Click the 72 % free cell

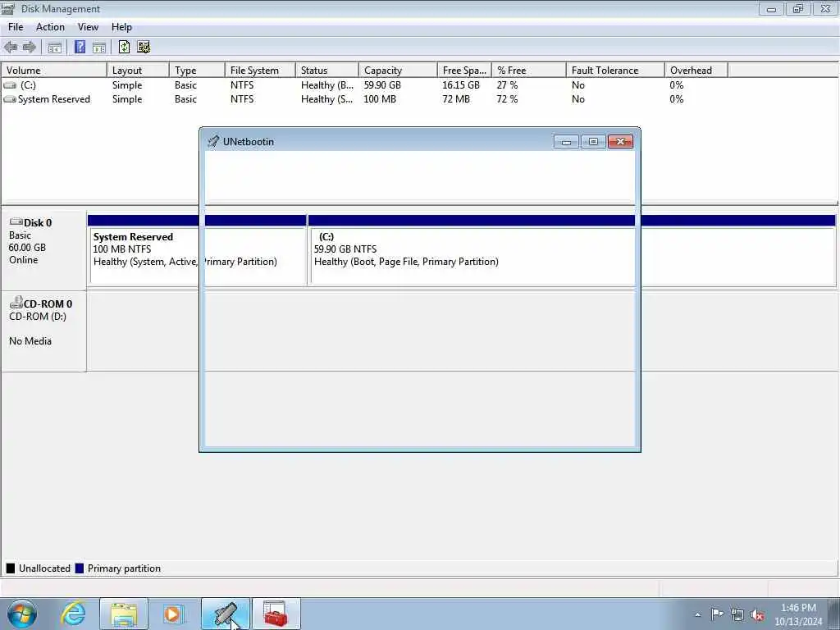507,99
